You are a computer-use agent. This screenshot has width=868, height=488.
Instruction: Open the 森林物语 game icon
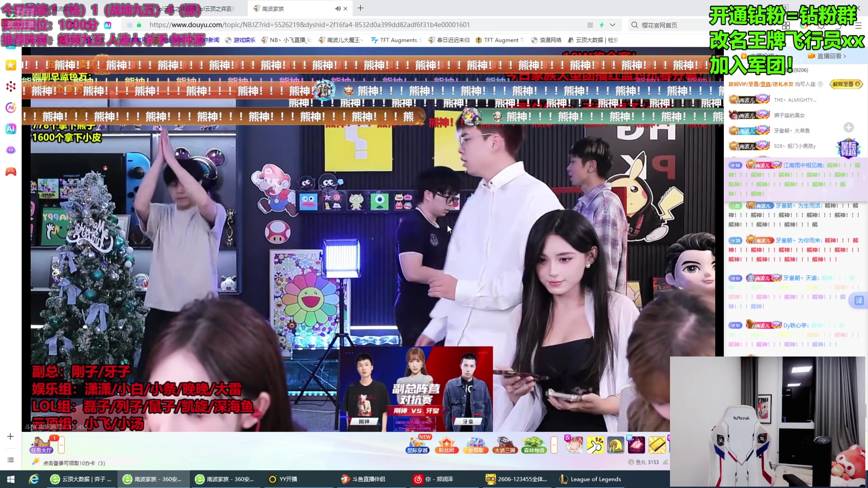click(534, 445)
